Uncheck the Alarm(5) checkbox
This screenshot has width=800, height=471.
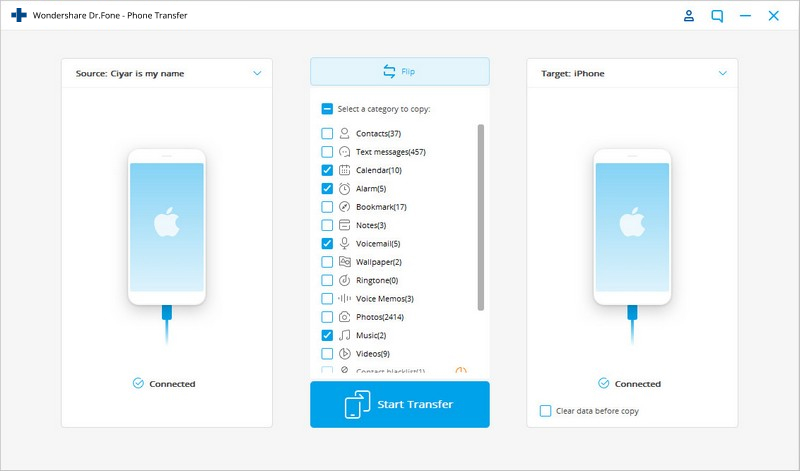tap(327, 189)
